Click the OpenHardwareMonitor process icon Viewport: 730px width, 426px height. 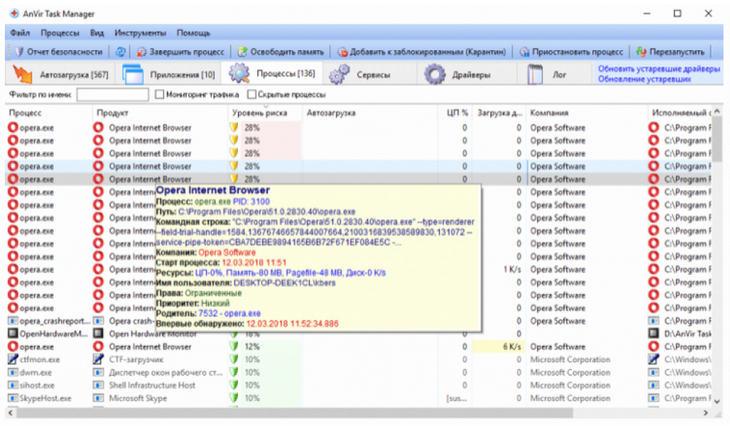pyautogui.click(x=13, y=334)
